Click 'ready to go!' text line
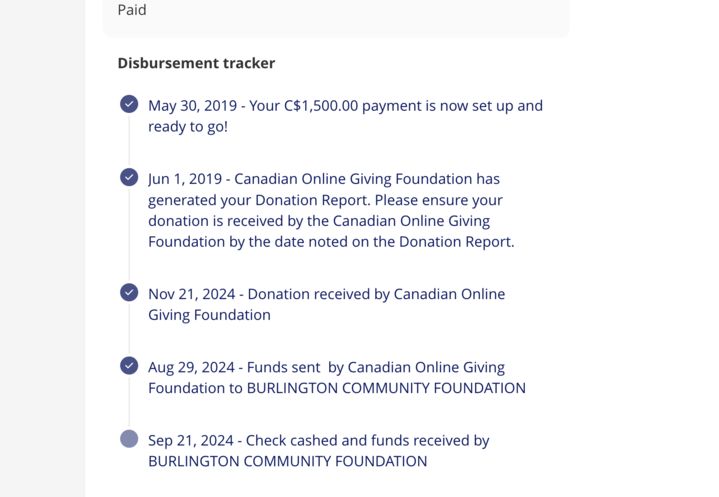Image resolution: width=719 pixels, height=497 pixels. point(188,127)
